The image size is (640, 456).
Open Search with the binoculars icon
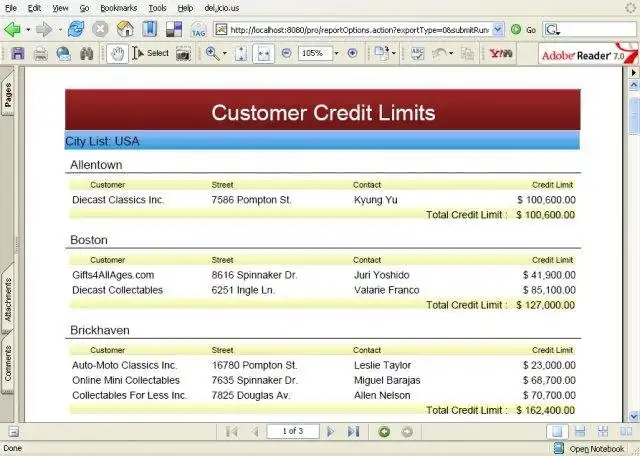pyautogui.click(x=87, y=53)
